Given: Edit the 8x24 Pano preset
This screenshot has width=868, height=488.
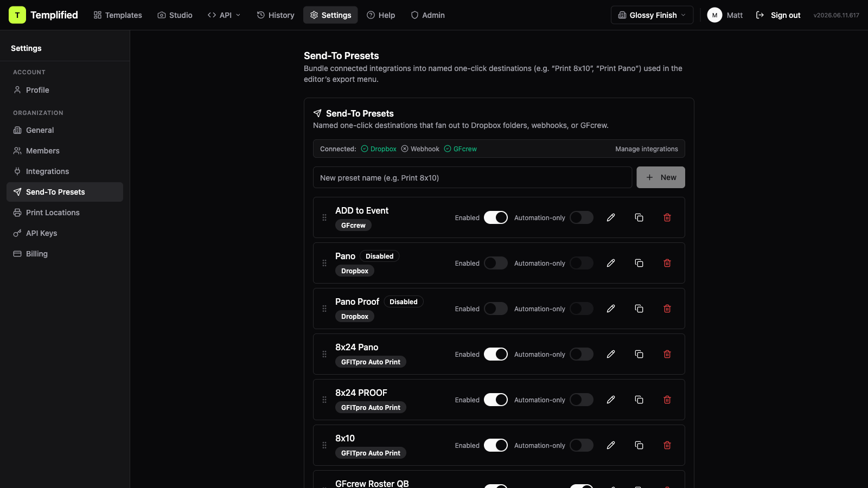Looking at the screenshot, I should click(x=611, y=354).
